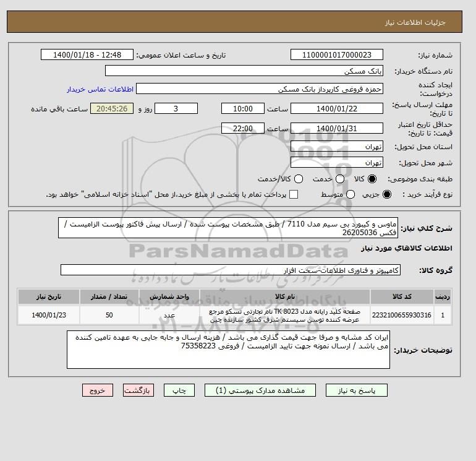Select the متوسط purchase type radio

[351, 194]
